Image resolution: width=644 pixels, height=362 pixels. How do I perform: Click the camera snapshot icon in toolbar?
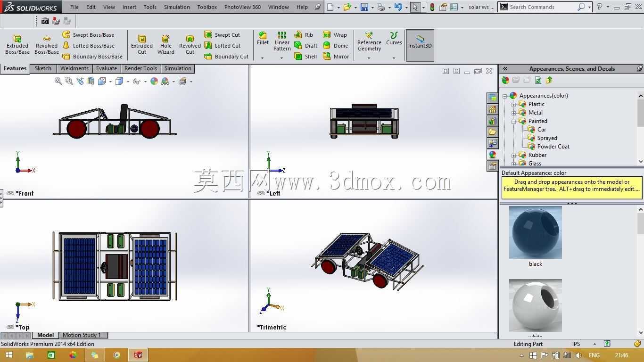[45, 21]
